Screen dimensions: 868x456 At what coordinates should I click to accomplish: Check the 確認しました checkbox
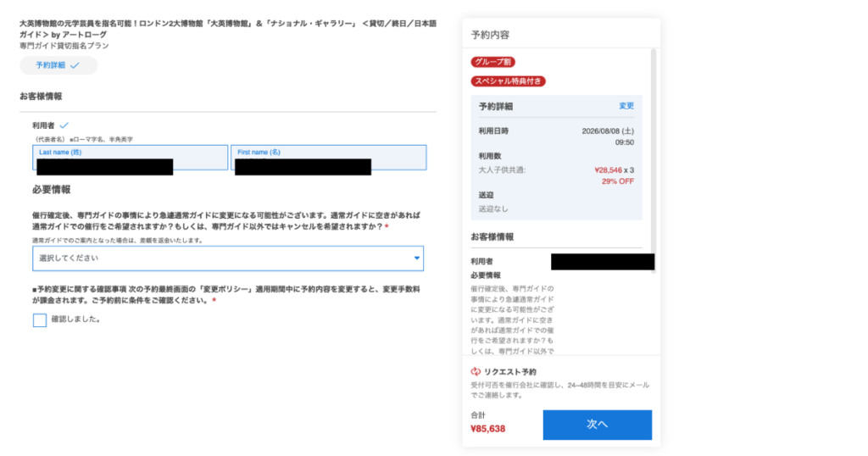pos(39,320)
